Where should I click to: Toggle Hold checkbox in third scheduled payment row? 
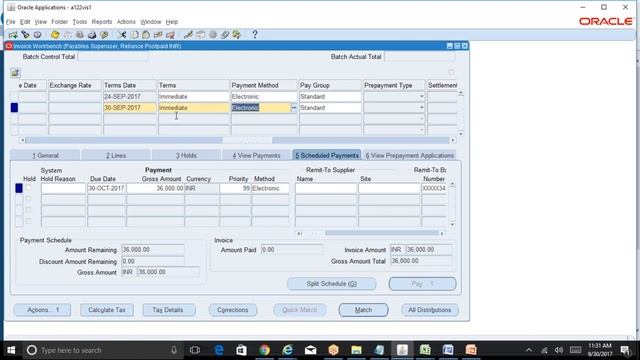(28, 210)
